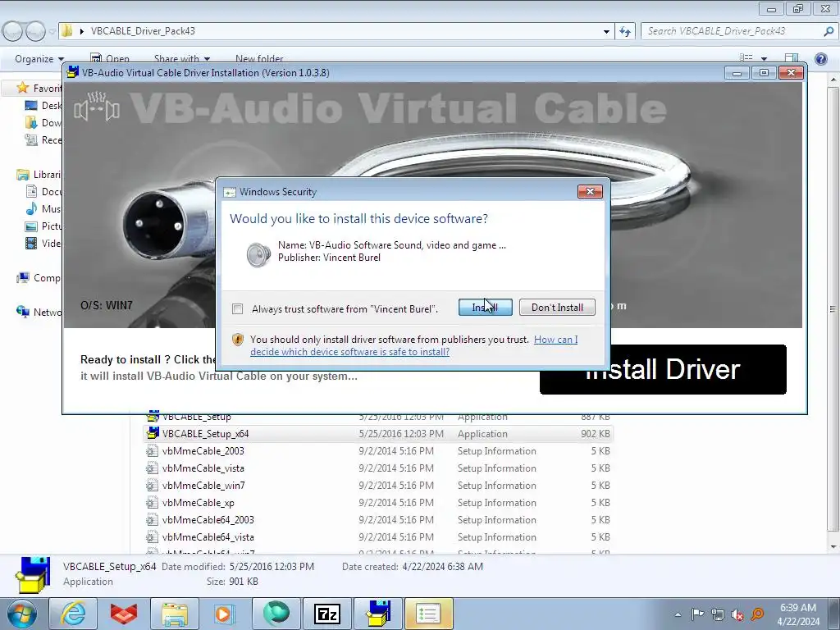Switch to VB-Cable installer taskbar button
The width and height of the screenshot is (840, 630).
[x=377, y=614]
